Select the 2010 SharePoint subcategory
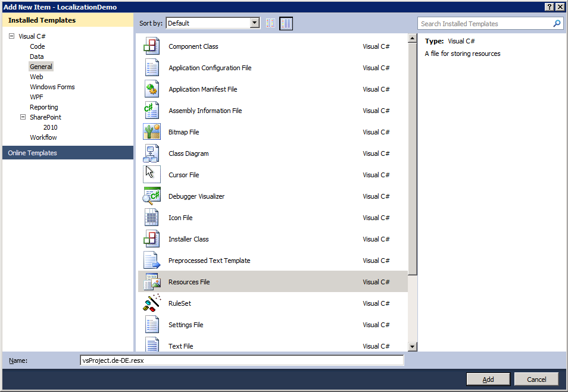 click(x=50, y=127)
